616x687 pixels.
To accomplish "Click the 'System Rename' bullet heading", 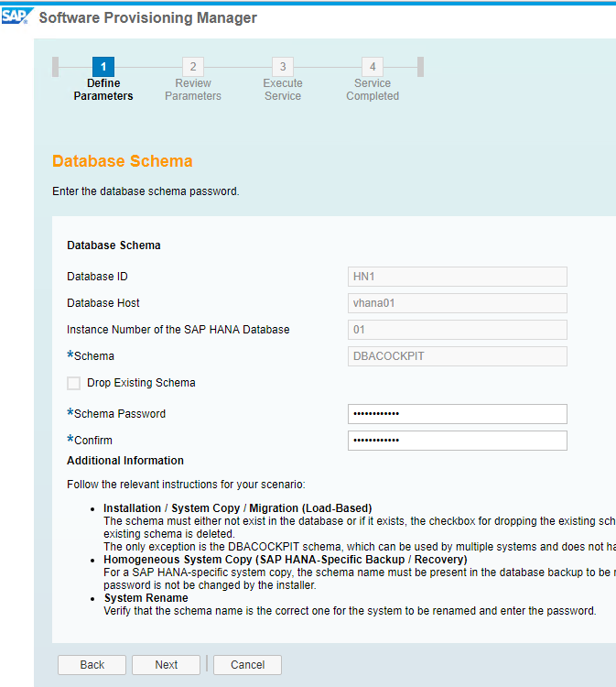I will coord(146,598).
